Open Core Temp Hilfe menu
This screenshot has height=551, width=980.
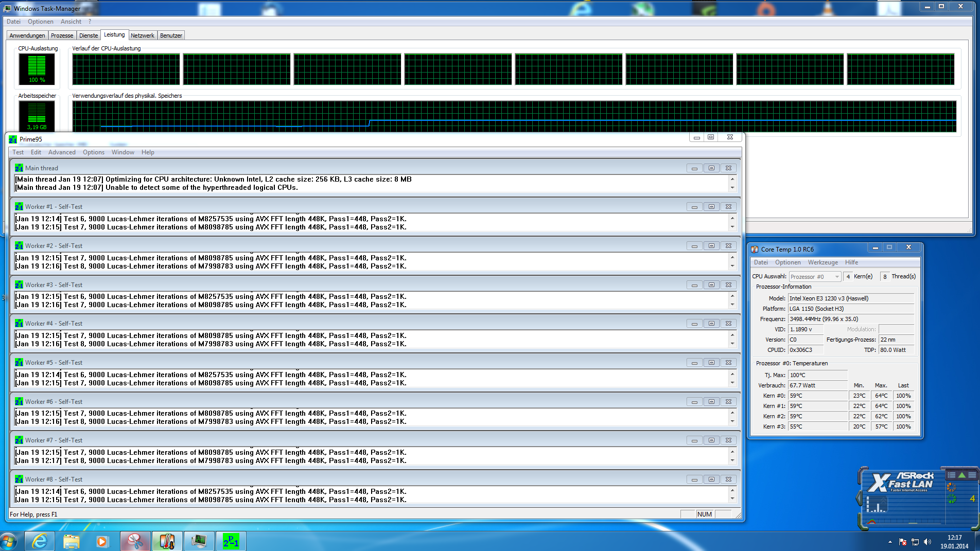(851, 262)
